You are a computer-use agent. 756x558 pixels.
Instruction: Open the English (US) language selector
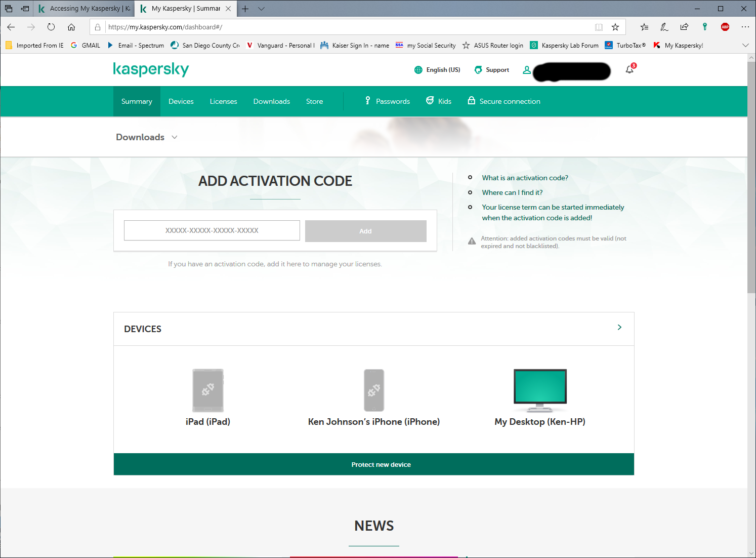coord(437,70)
